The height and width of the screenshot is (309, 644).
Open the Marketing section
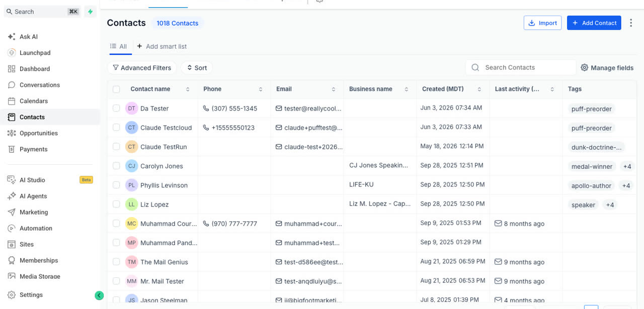click(34, 212)
